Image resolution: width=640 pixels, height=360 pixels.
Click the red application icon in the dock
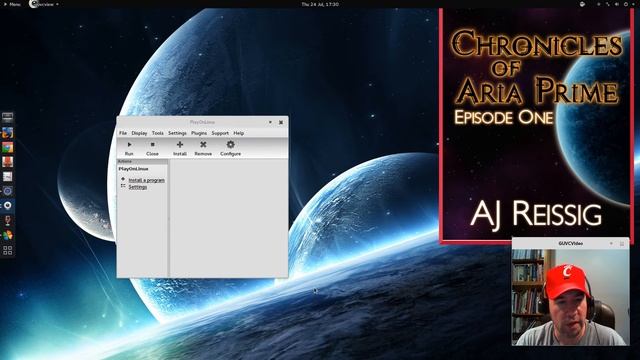pyautogui.click(x=7, y=162)
